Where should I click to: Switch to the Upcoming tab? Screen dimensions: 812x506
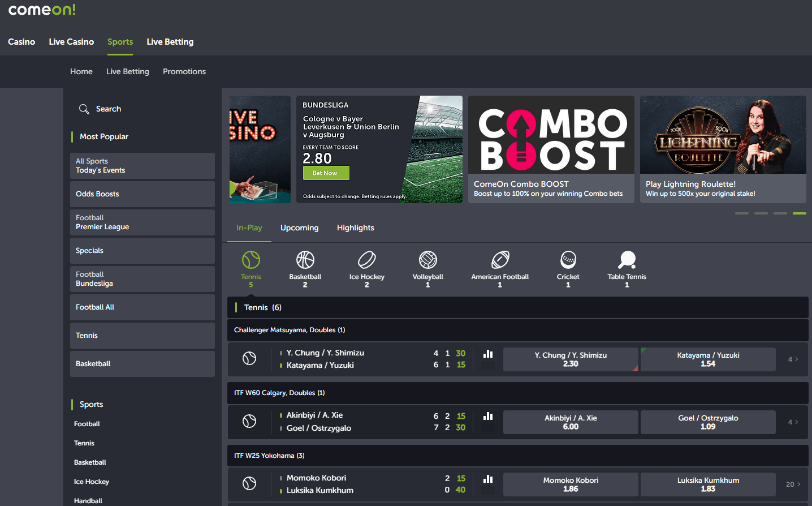pos(300,228)
